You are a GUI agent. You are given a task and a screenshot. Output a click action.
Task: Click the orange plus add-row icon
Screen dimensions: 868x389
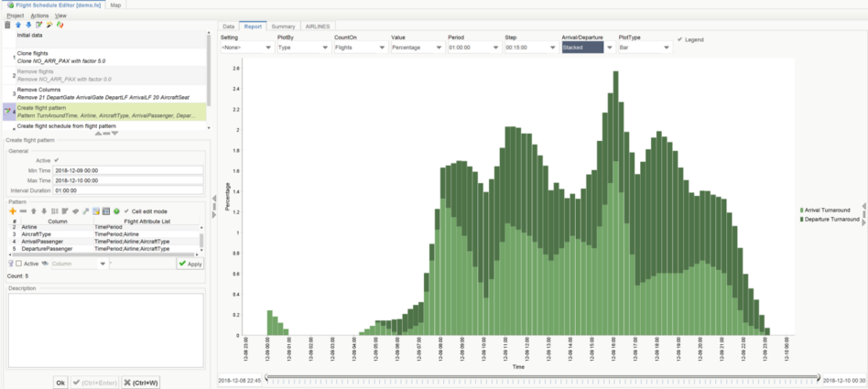point(12,211)
